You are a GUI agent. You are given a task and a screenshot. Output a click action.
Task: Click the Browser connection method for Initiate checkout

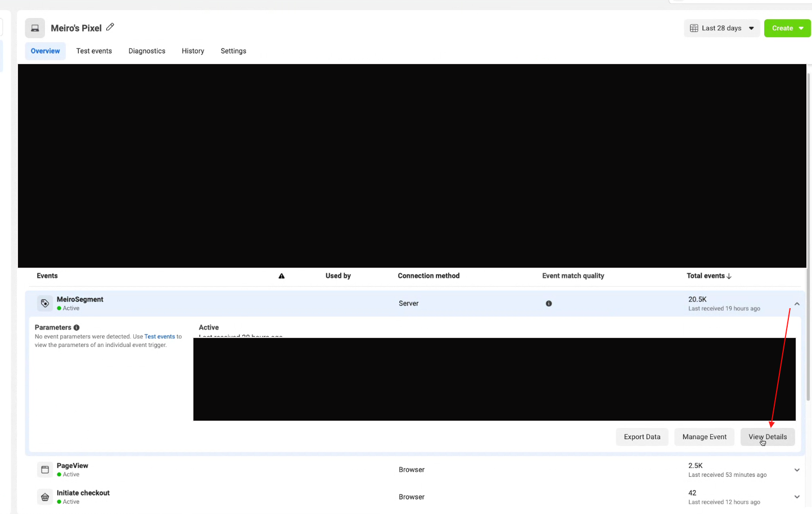click(412, 497)
